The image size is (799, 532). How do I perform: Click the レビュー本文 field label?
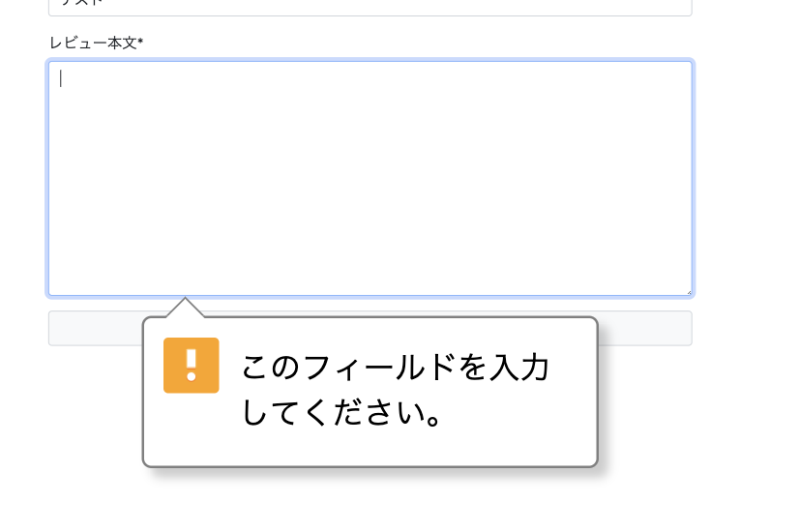pos(93,43)
